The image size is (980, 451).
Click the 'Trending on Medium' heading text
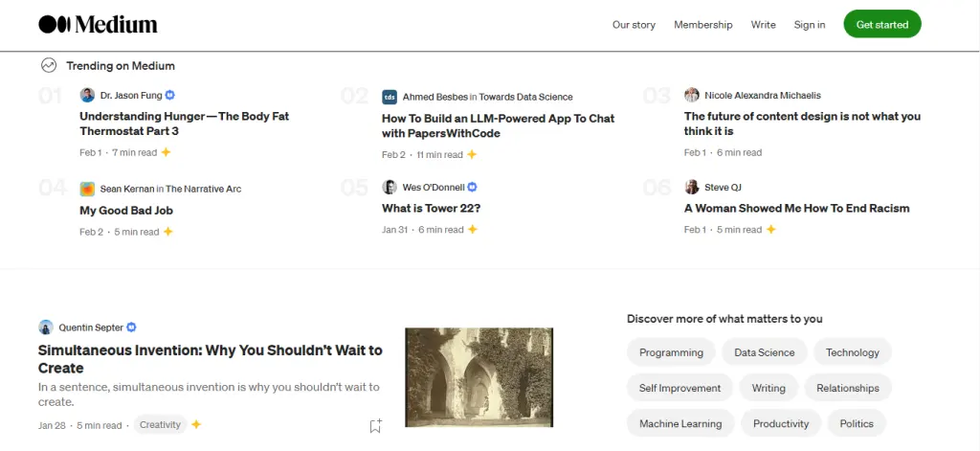[x=121, y=66]
